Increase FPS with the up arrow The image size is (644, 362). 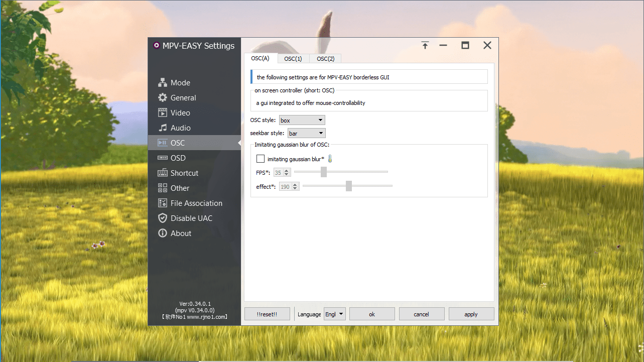coord(287,171)
